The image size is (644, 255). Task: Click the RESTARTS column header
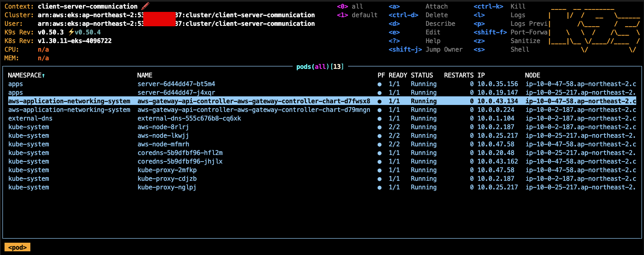point(459,75)
